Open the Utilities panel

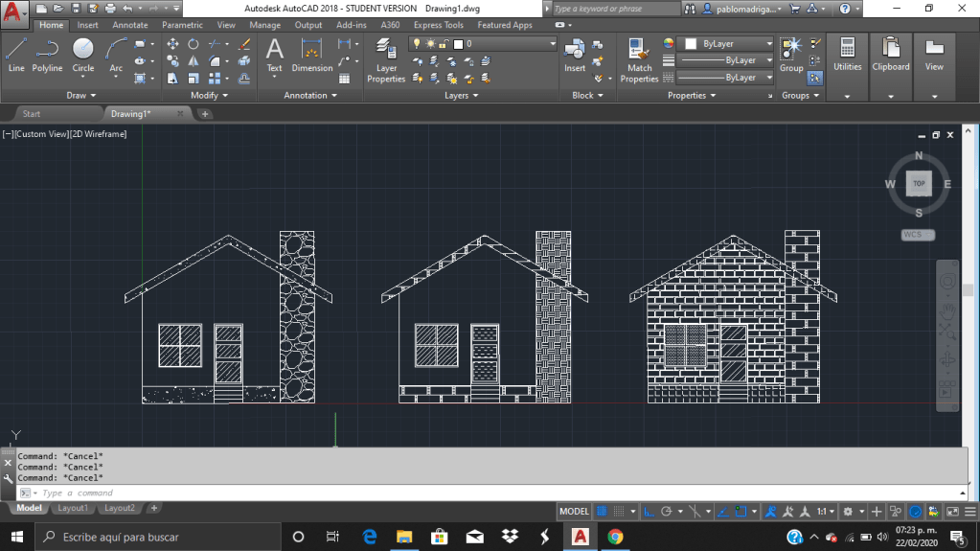pyautogui.click(x=847, y=55)
